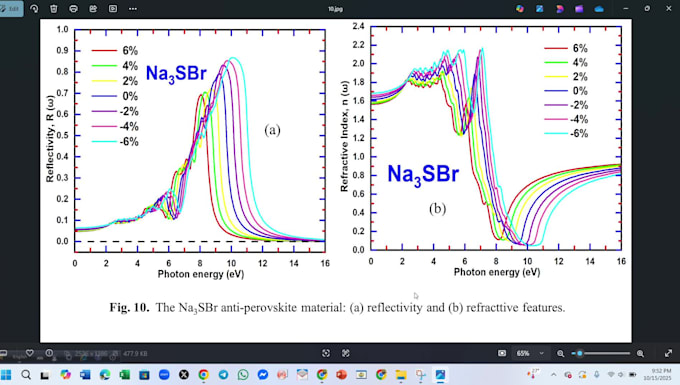Image resolution: width=680 pixels, height=385 pixels.
Task: Toggle the filmstrip icon at bottom left
Action: 3,353
